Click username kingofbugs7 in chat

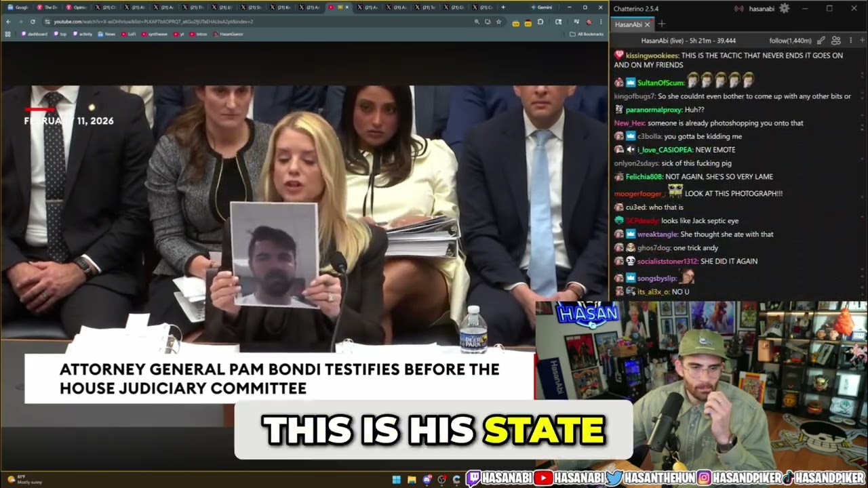click(x=634, y=96)
